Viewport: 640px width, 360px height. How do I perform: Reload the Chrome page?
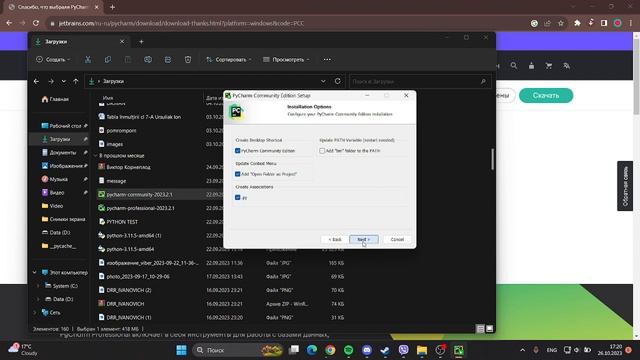click(36, 23)
